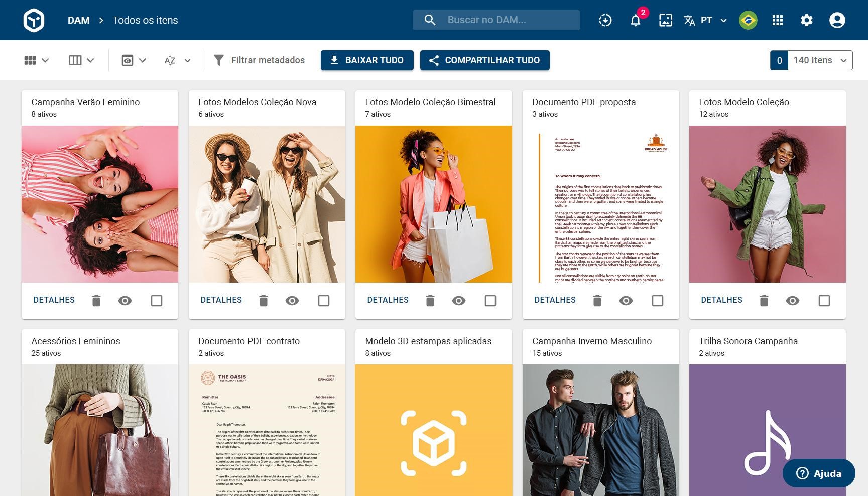Open the download queue icon in header

tap(605, 20)
